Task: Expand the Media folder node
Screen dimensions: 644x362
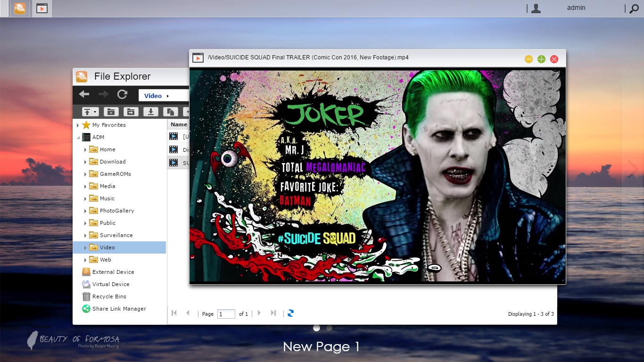Action: pyautogui.click(x=85, y=186)
